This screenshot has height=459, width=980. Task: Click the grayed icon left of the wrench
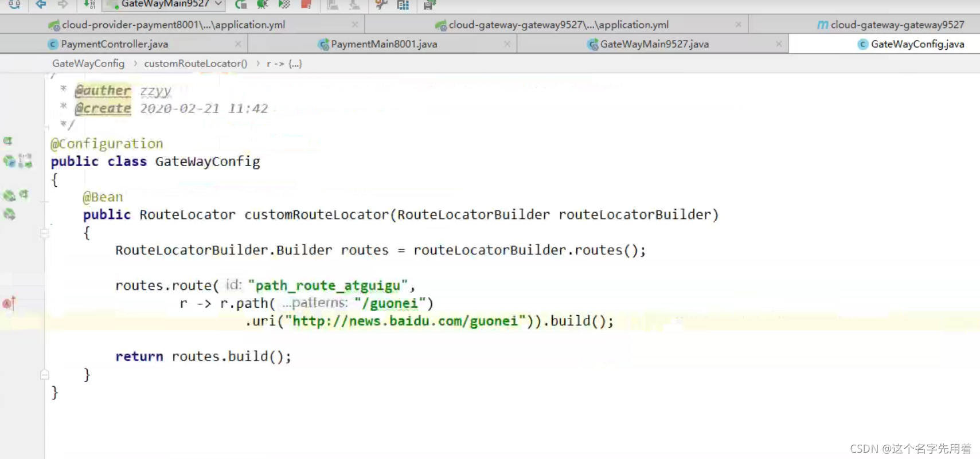pos(355,5)
